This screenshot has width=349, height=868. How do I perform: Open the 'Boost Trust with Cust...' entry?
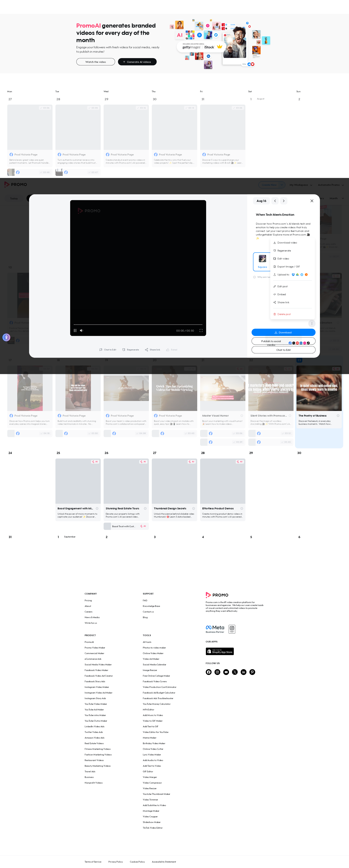126,526
